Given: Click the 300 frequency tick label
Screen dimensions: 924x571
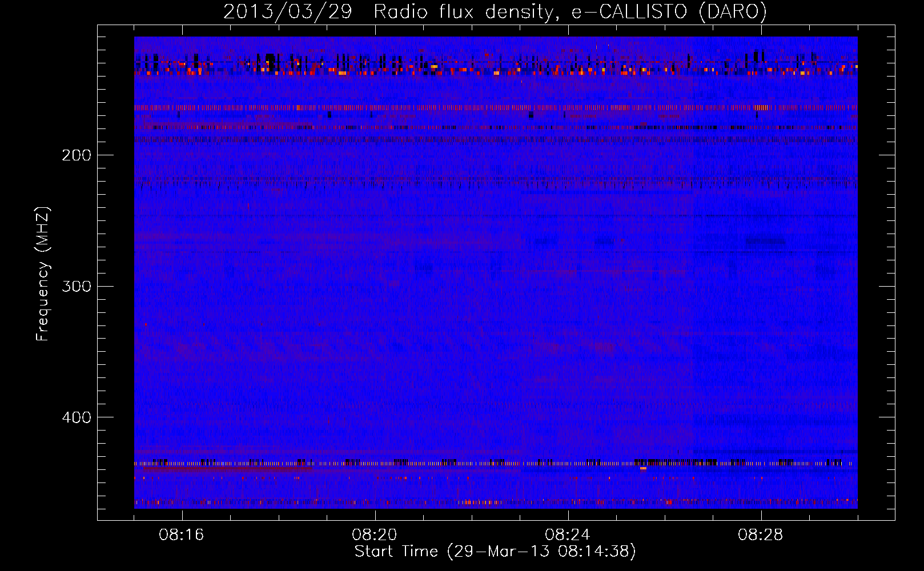Looking at the screenshot, I should click(77, 286).
